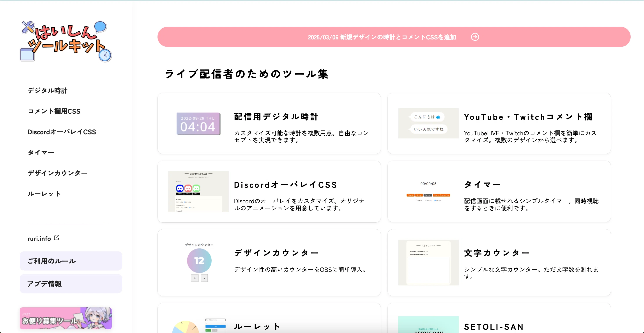
Task: Click the お便り募集ツール banner image
Action: tap(66, 318)
